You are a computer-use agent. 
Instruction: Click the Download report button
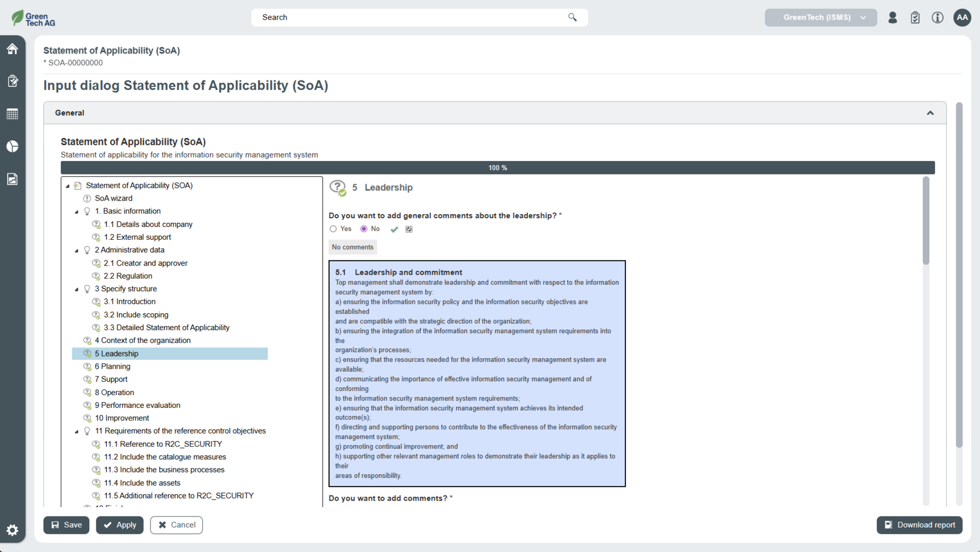click(x=919, y=525)
